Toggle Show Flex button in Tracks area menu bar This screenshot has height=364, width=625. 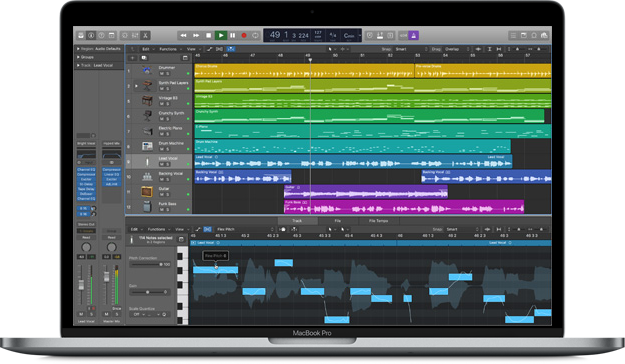(x=219, y=49)
